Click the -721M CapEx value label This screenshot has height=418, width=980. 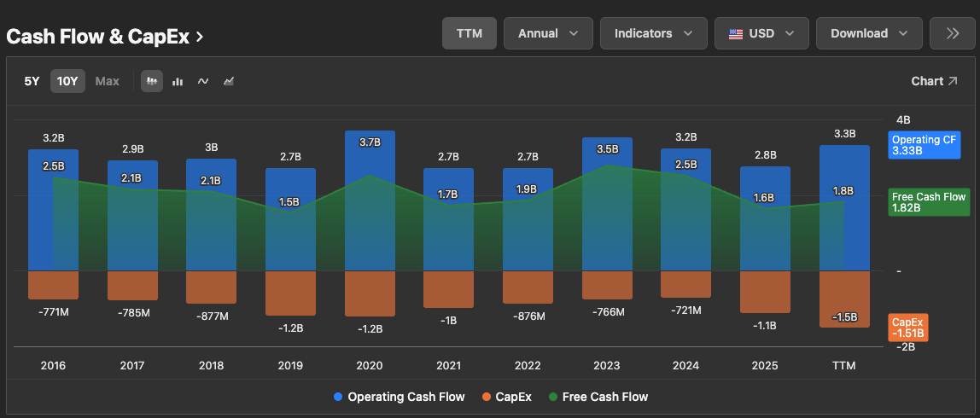click(685, 310)
